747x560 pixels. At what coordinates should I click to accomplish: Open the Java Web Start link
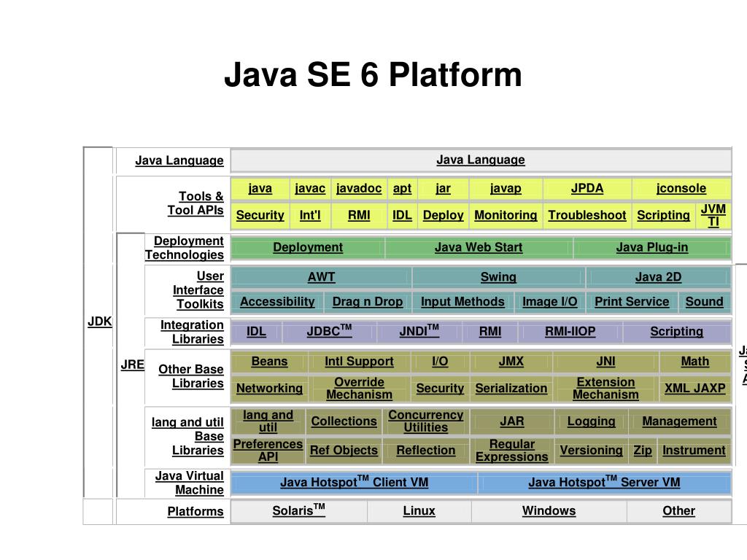pos(479,248)
